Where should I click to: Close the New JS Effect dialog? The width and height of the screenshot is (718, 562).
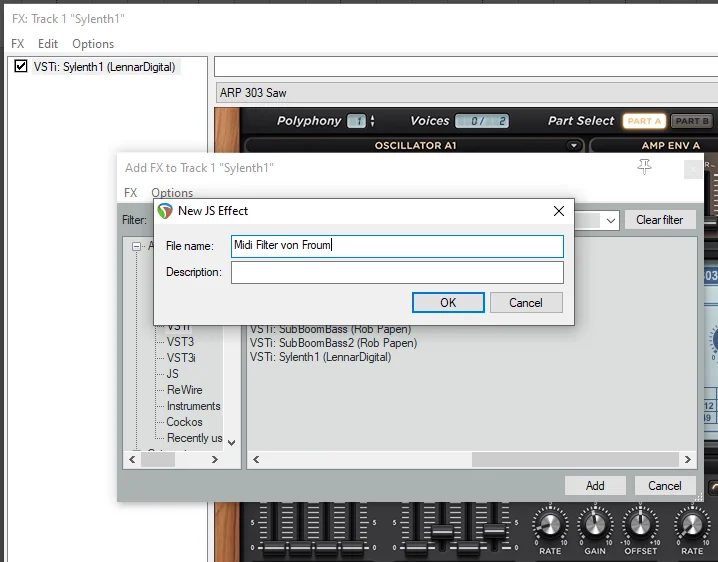[x=559, y=211]
